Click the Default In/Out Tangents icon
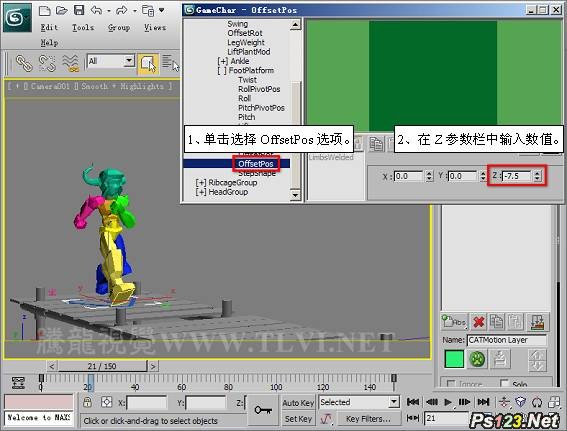 (x=327, y=419)
